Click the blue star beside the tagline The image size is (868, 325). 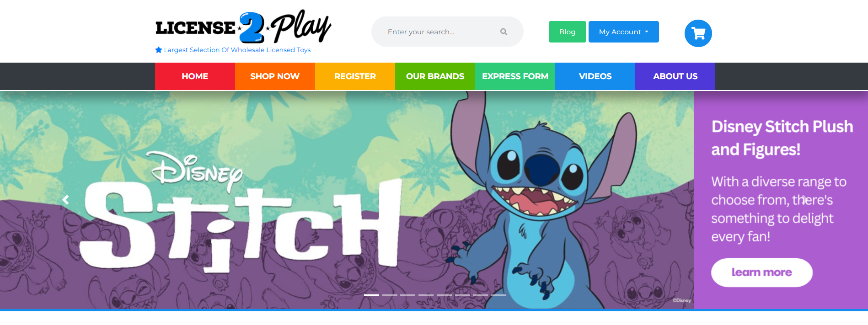pyautogui.click(x=159, y=50)
